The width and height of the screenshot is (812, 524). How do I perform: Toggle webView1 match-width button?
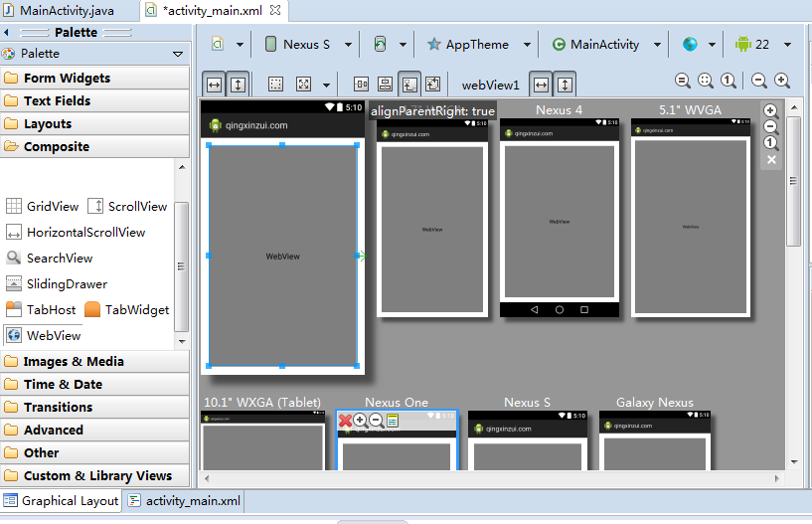click(541, 85)
